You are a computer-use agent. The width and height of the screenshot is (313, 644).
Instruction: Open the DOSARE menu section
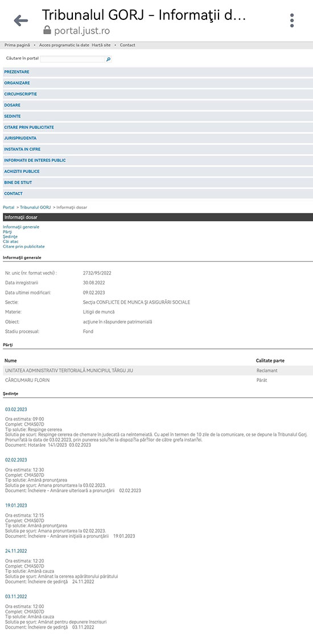(x=158, y=105)
